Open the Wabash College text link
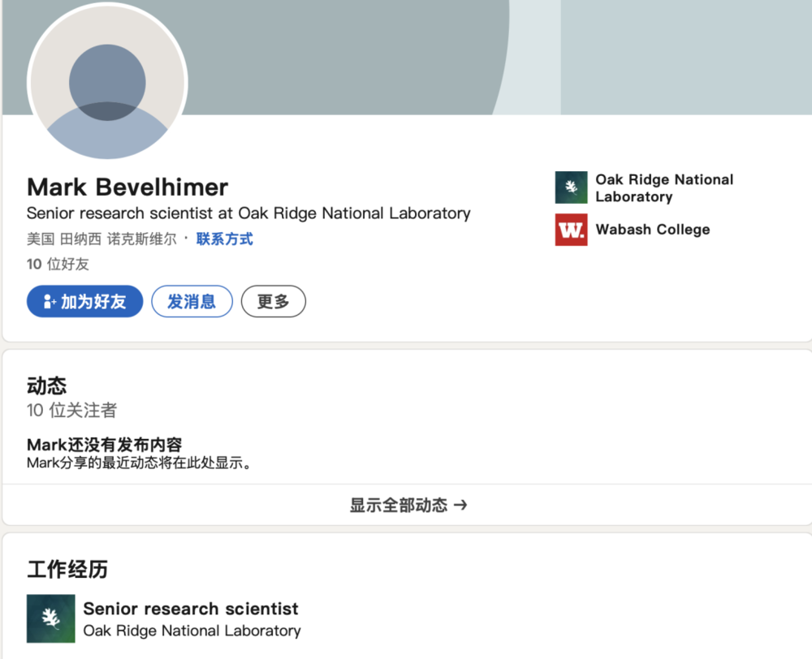 coord(652,230)
